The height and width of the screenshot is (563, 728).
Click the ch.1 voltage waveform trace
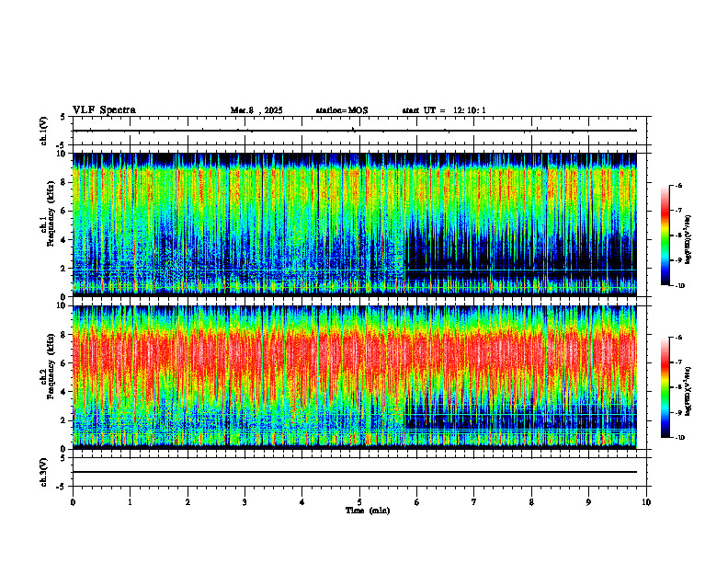coord(355,131)
